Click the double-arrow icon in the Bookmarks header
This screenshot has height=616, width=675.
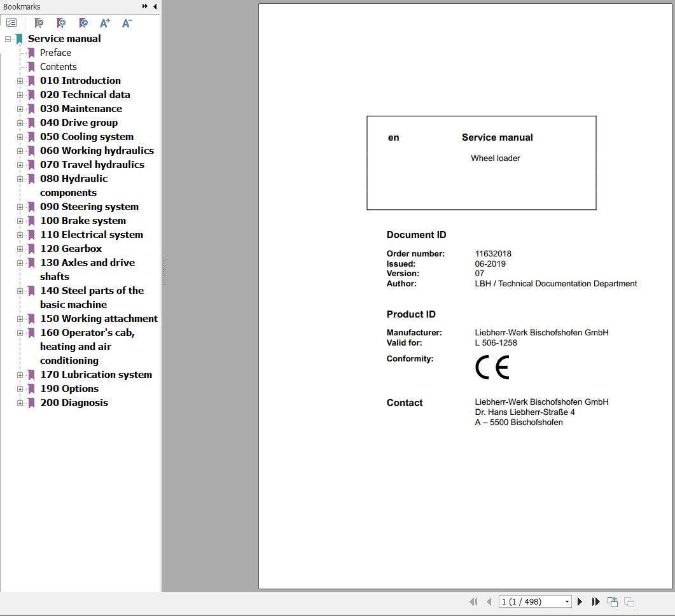click(x=144, y=6)
